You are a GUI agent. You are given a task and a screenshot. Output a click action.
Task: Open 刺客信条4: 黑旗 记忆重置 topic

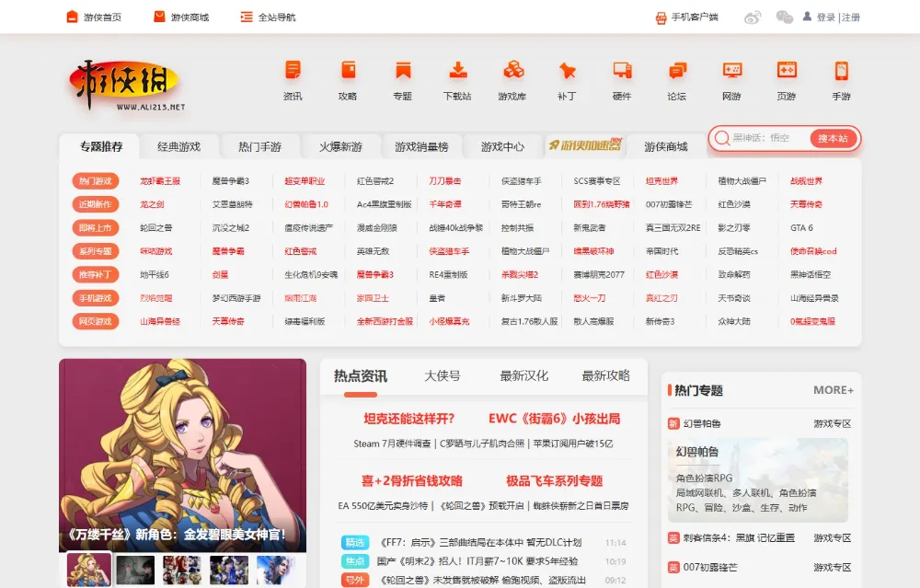pyautogui.click(x=739, y=537)
